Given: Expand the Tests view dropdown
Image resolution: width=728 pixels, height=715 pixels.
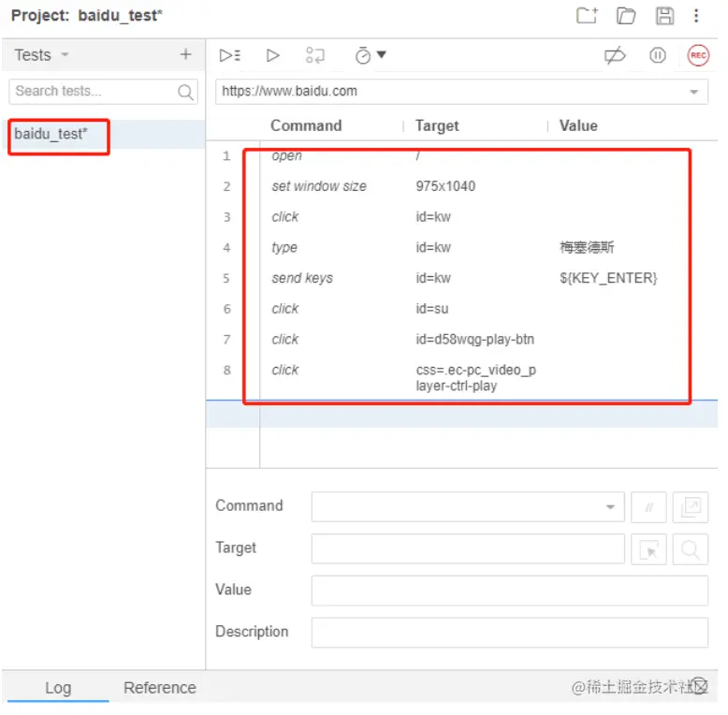Looking at the screenshot, I should [x=65, y=55].
